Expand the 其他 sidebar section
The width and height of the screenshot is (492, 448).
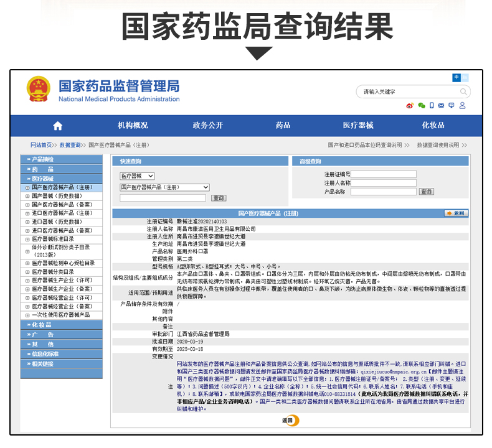coord(62,344)
